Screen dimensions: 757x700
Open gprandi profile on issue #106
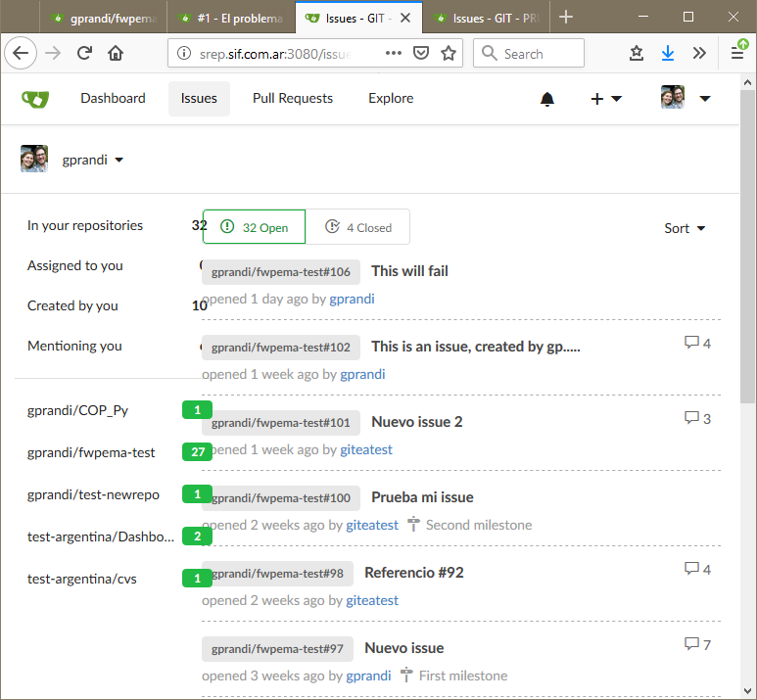coord(352,299)
